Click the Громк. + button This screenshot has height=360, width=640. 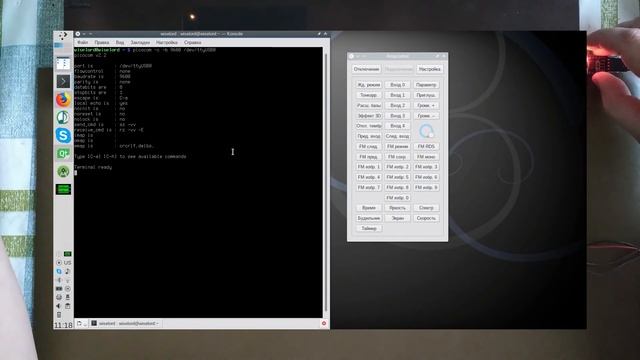(426, 105)
